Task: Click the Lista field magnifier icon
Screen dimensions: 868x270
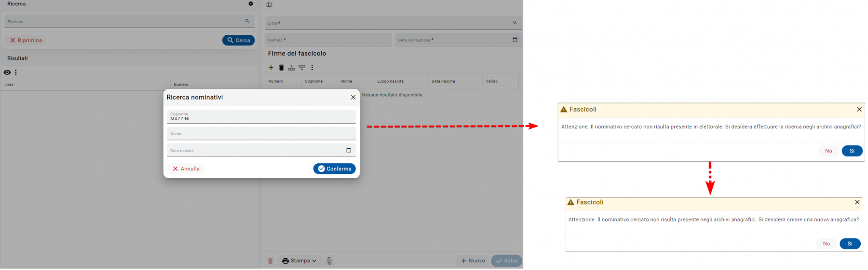Action: pyautogui.click(x=515, y=23)
